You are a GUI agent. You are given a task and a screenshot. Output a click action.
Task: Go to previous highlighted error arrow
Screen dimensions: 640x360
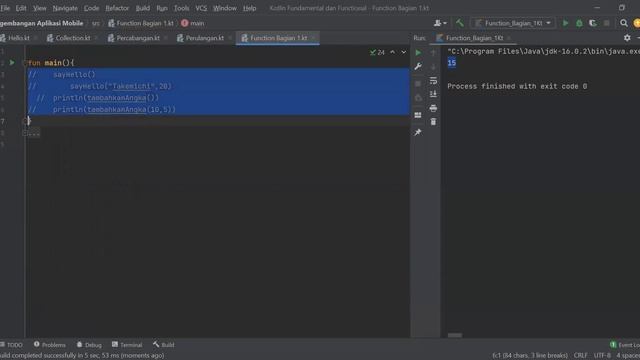392,52
